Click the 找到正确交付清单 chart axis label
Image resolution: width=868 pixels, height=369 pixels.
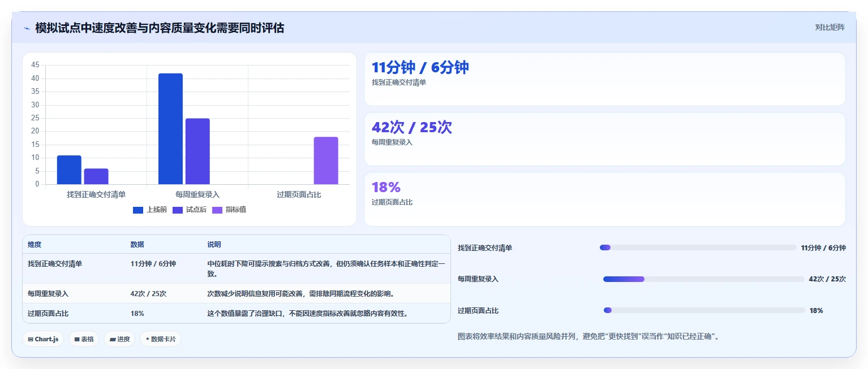click(96, 194)
